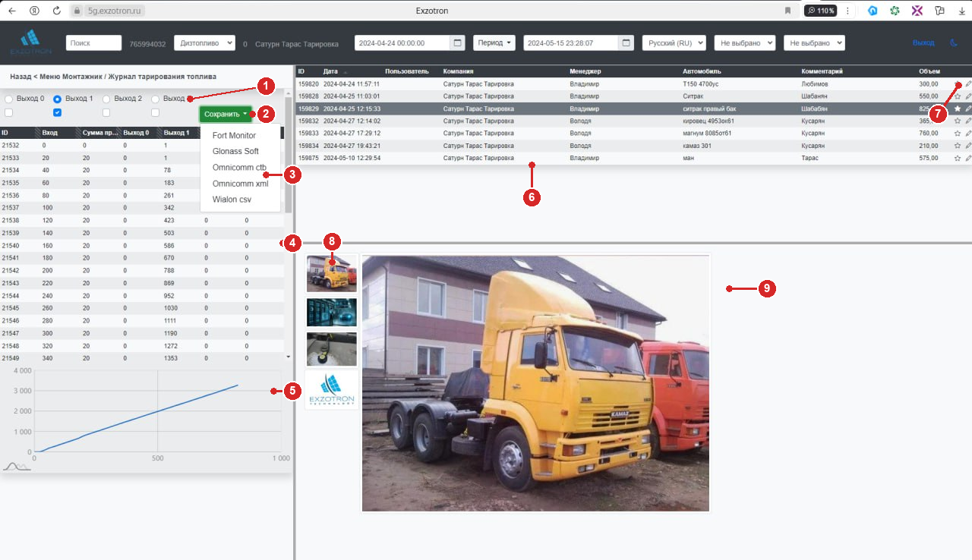Screen dimensions: 972x560
Task: Choose Wialon csv export format
Action: click(232, 200)
